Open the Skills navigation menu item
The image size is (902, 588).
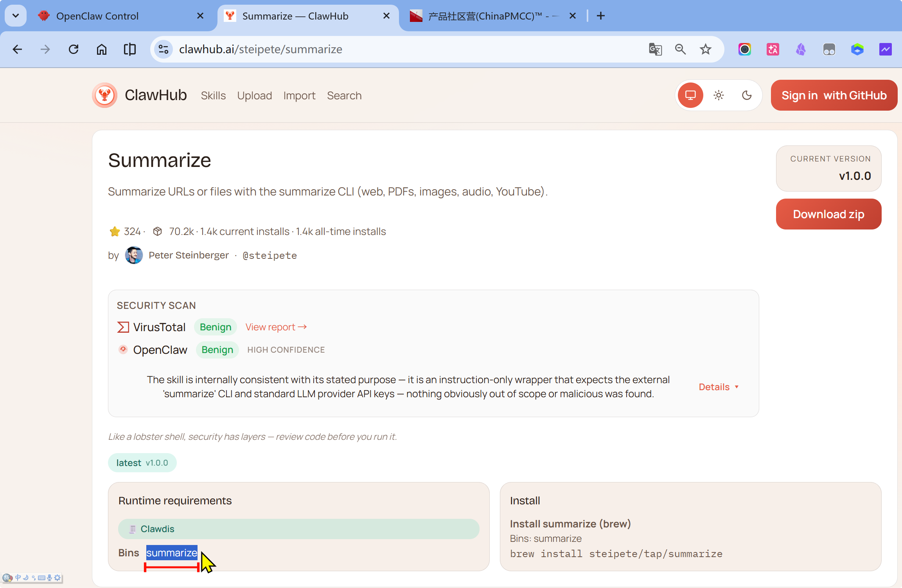coord(213,96)
